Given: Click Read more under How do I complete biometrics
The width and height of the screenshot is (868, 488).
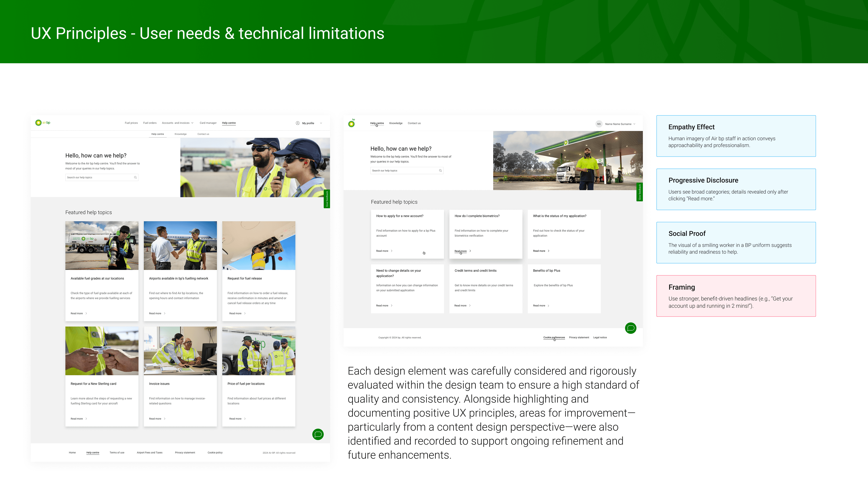Looking at the screenshot, I should [x=461, y=251].
